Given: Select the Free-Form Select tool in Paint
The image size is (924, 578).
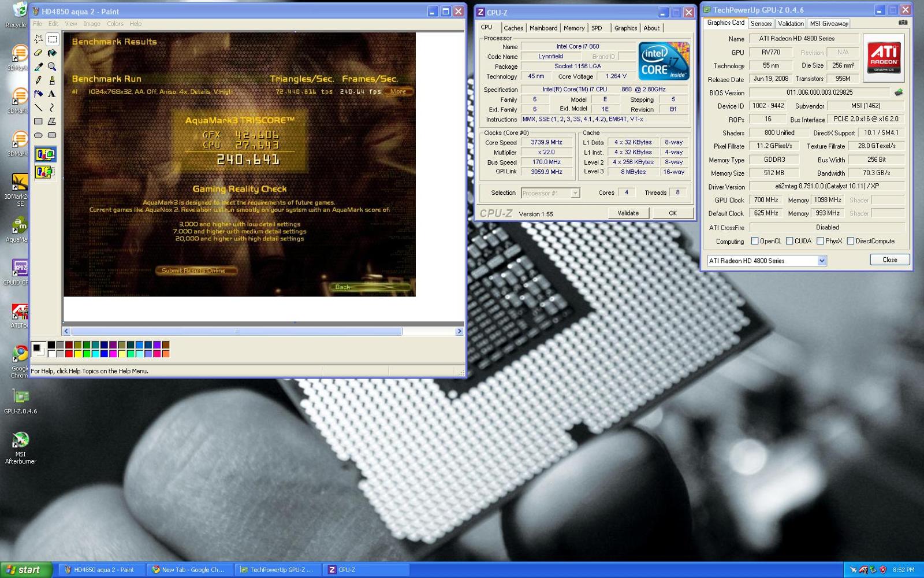Looking at the screenshot, I should pyautogui.click(x=38, y=39).
